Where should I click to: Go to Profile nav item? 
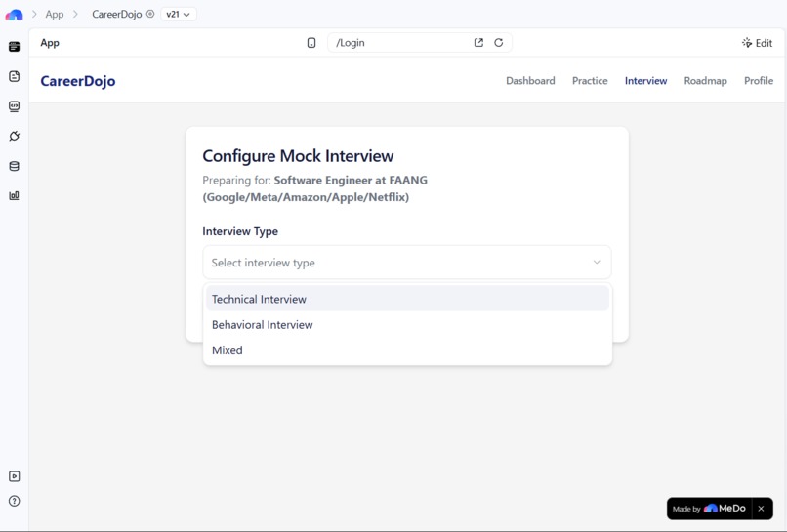pyautogui.click(x=759, y=81)
